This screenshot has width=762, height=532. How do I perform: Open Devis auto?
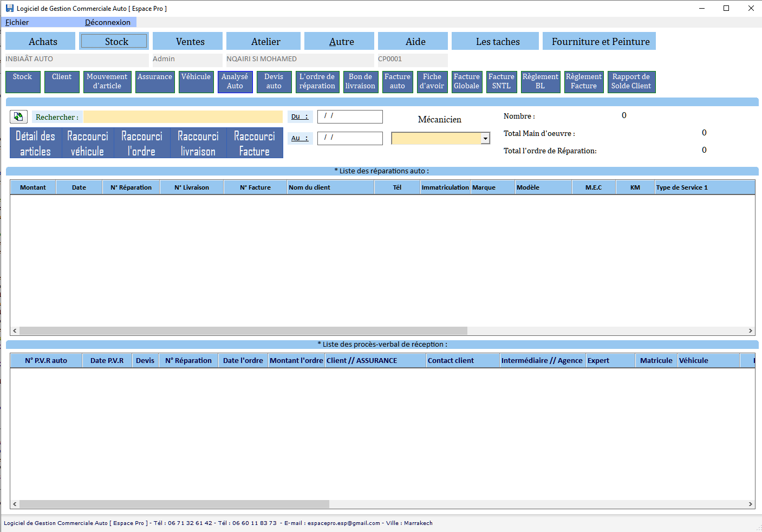tap(274, 82)
